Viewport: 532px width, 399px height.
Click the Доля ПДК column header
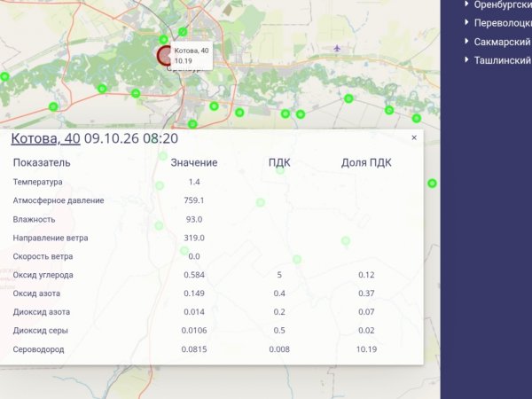[366, 162]
